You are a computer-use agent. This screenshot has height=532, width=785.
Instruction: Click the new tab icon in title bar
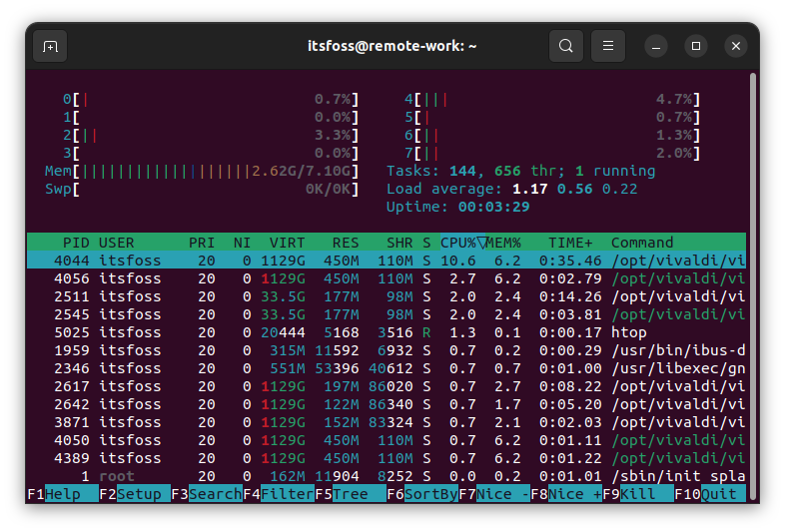click(x=50, y=46)
